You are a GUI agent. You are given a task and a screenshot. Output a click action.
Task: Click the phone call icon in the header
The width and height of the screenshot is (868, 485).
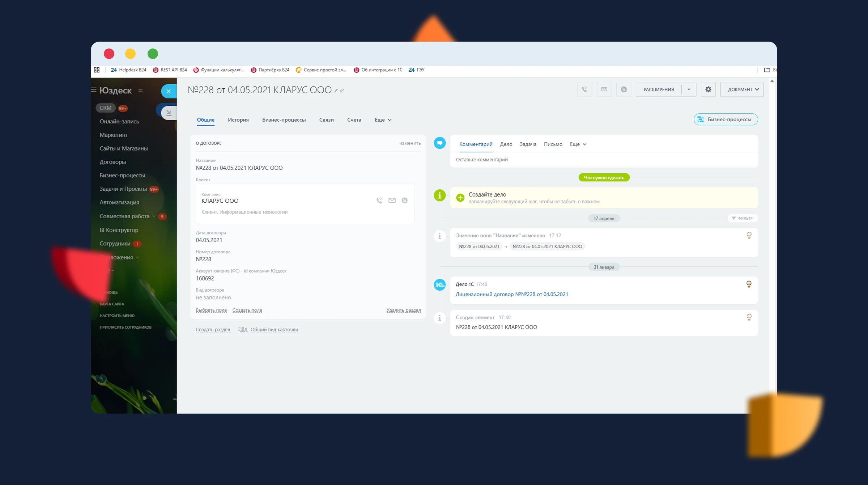coord(584,89)
